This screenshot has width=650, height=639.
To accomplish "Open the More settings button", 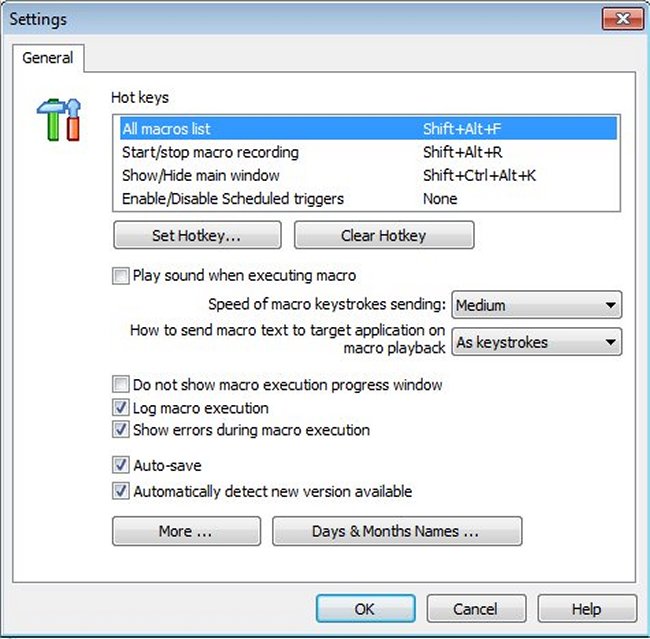I will 186,531.
